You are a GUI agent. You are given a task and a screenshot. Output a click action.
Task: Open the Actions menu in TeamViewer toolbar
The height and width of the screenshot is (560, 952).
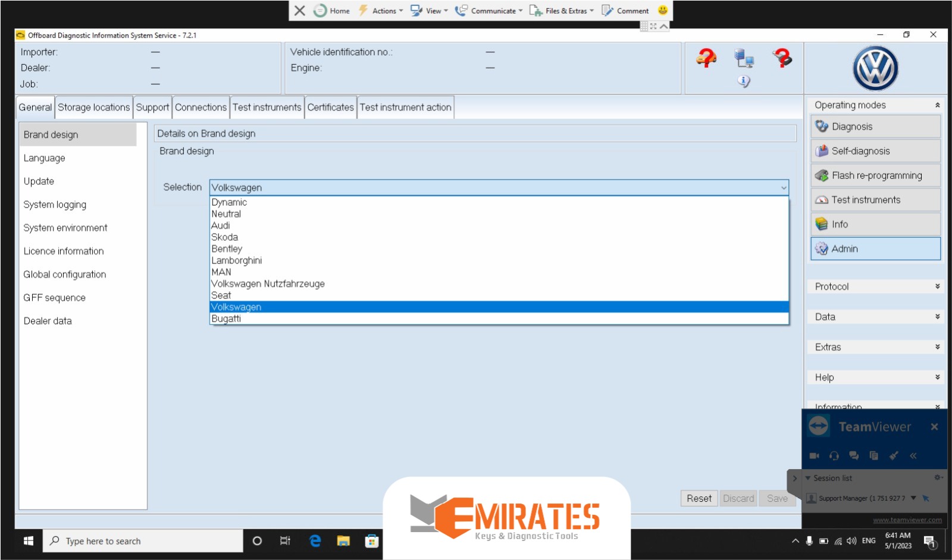(380, 11)
